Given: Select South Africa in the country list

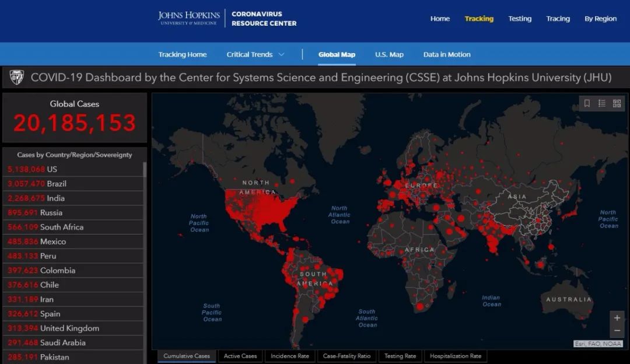Looking at the screenshot, I should [73, 227].
